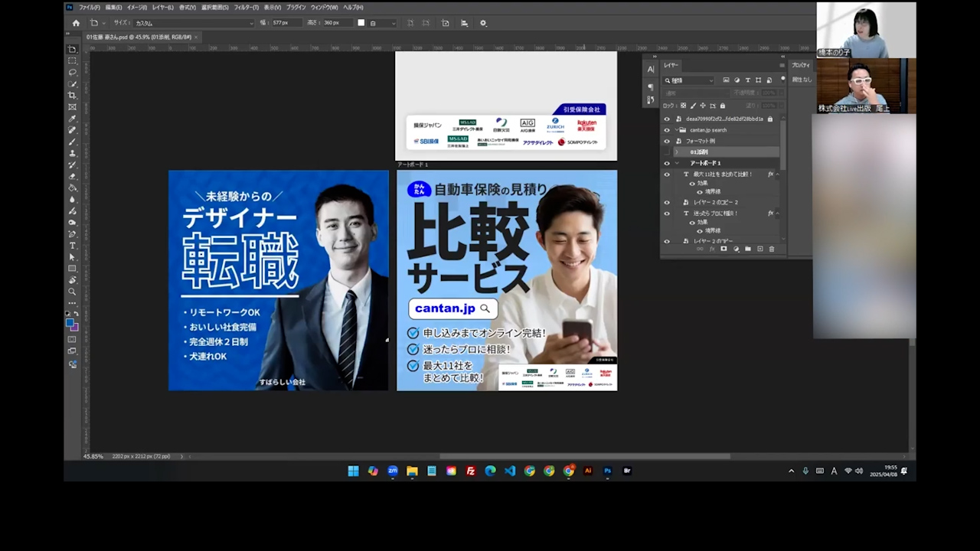Select the Frame tool
The height and width of the screenshot is (551, 980).
pyautogui.click(x=73, y=107)
